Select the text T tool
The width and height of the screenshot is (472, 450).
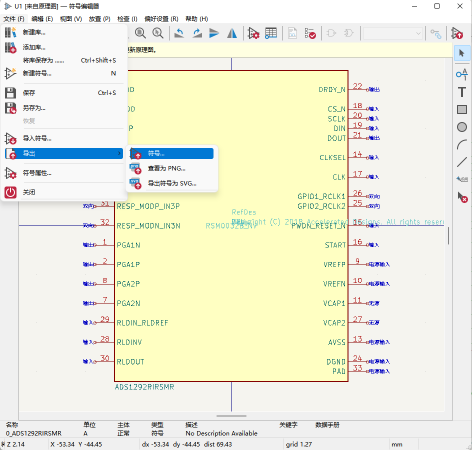462,92
